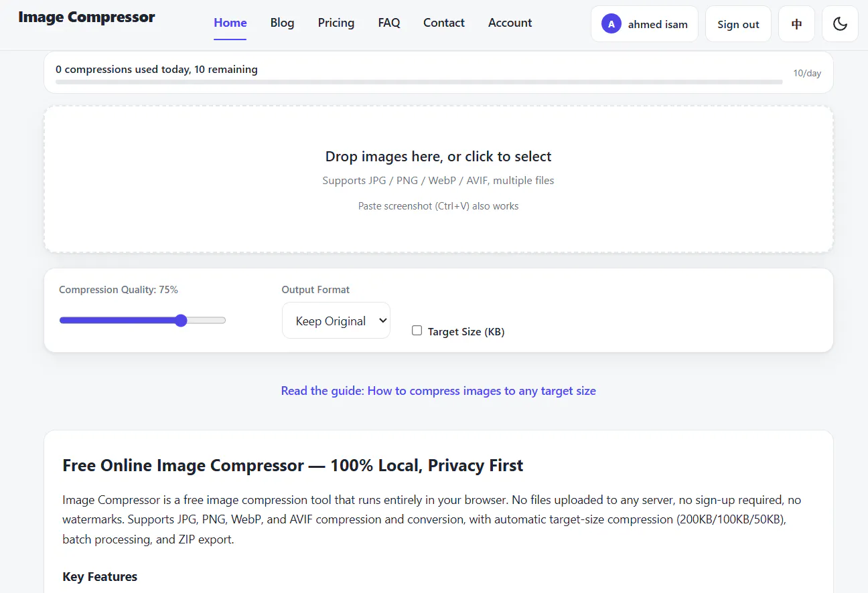Open guide on compressing to target size

439,391
